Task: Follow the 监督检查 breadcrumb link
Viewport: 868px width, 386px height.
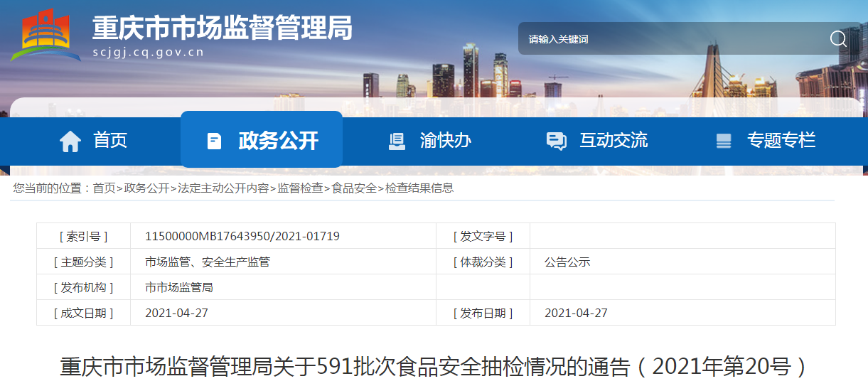Action: (x=300, y=188)
